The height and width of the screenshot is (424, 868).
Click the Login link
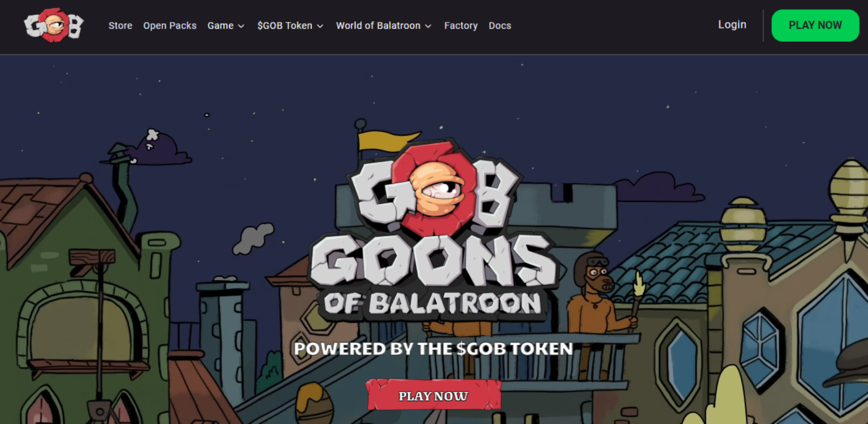[x=732, y=25]
